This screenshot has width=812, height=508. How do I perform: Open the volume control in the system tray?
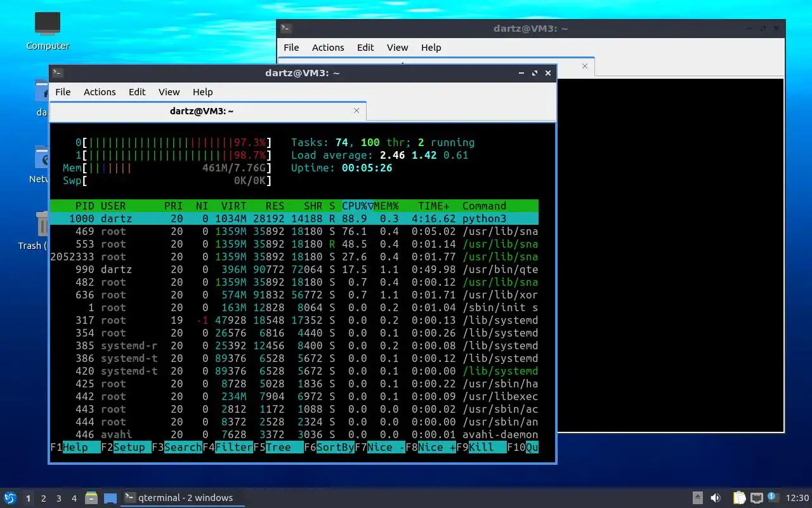point(716,498)
